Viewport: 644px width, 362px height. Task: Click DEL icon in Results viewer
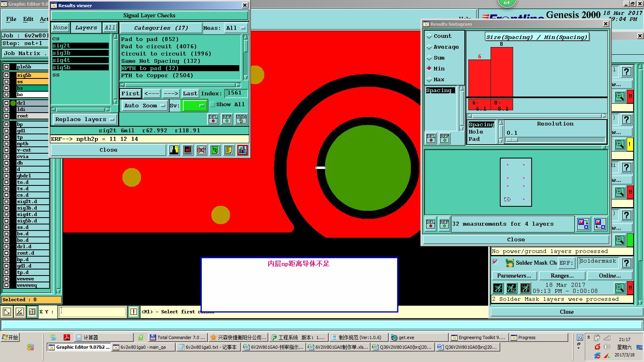coord(213,119)
